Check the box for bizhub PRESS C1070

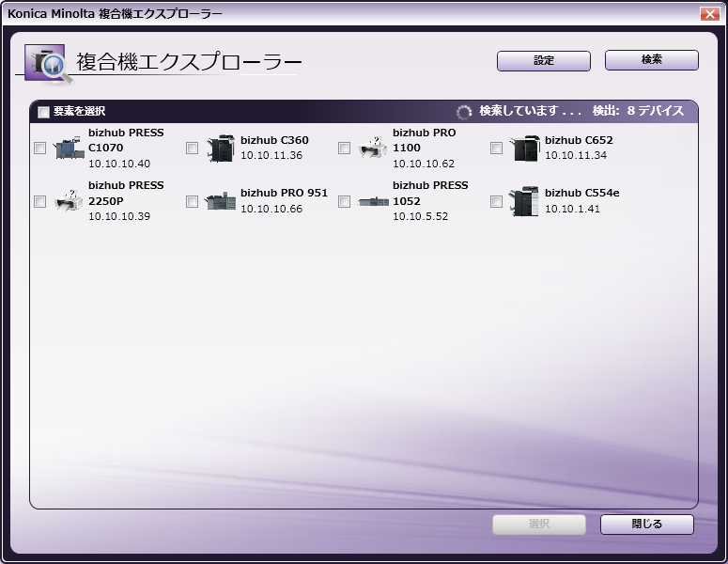[x=40, y=149]
